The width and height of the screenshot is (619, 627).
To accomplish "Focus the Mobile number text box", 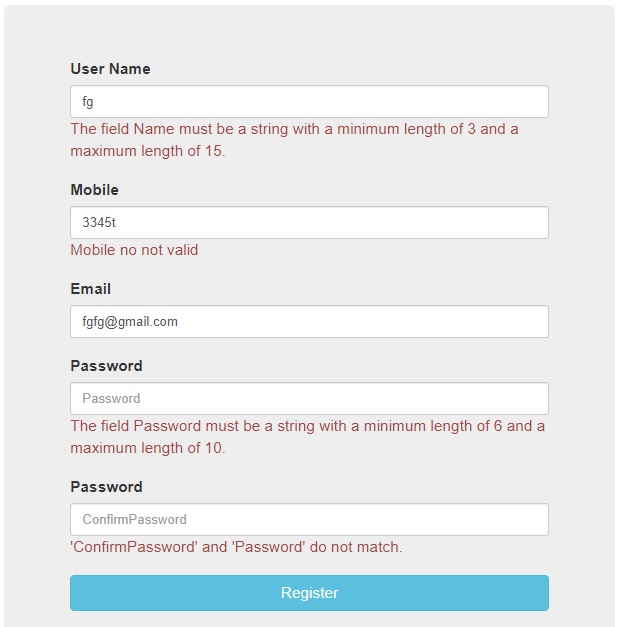I will point(309,223).
